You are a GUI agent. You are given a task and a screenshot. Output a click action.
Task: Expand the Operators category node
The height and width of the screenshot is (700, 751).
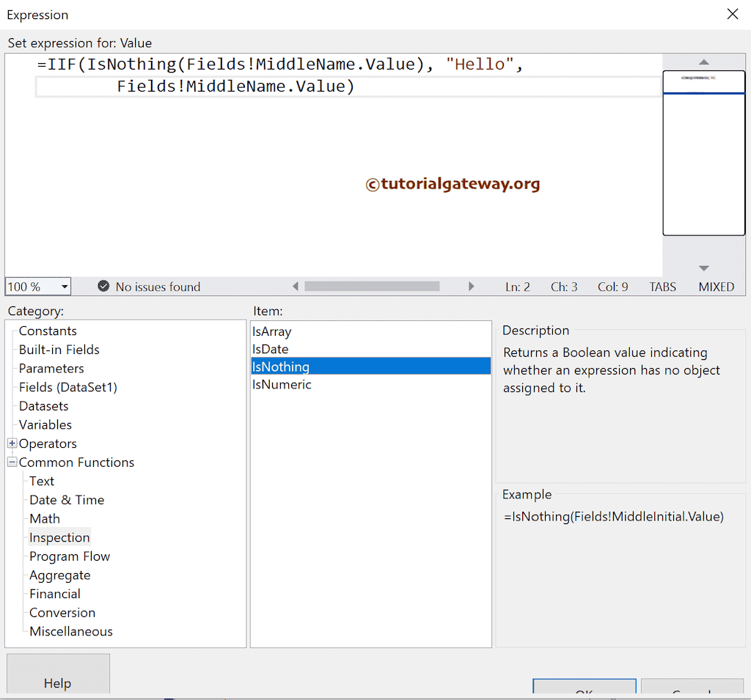click(12, 443)
